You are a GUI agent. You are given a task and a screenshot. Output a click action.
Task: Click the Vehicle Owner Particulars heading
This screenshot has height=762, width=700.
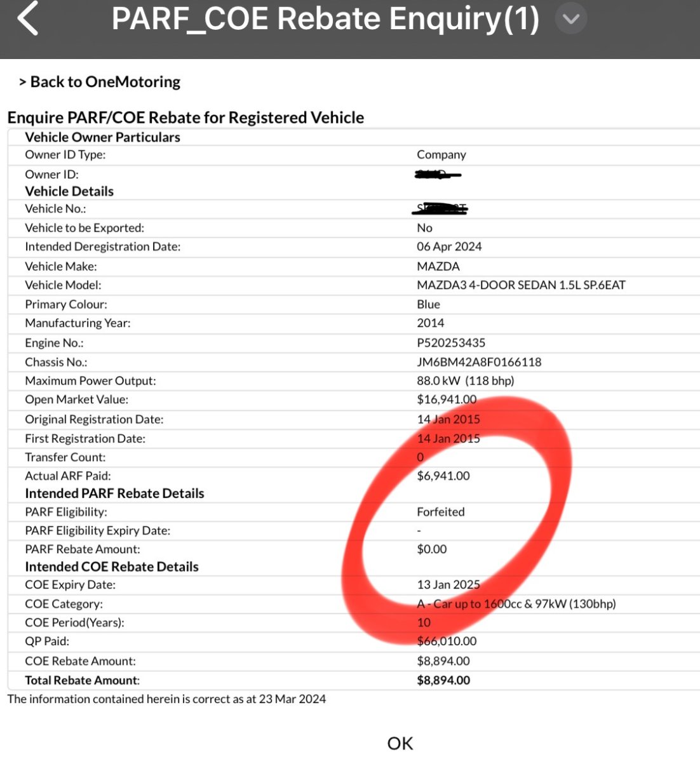102,137
